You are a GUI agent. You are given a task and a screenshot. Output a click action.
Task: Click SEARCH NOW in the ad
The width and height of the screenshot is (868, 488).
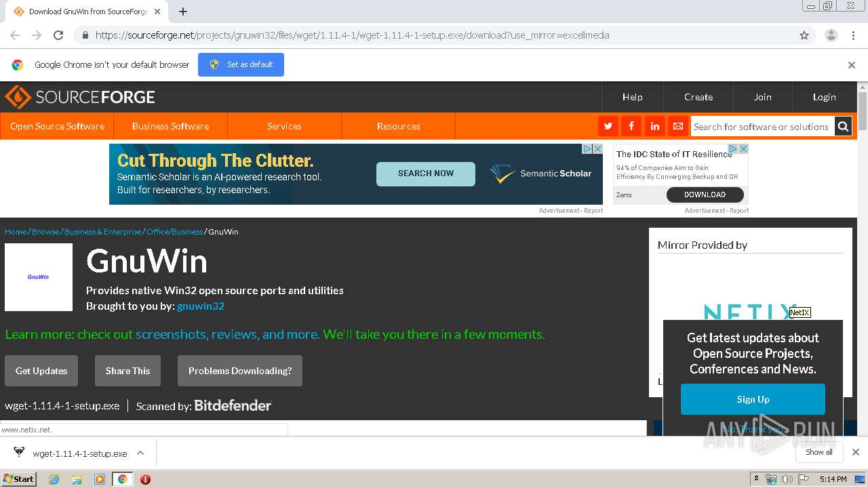(426, 174)
